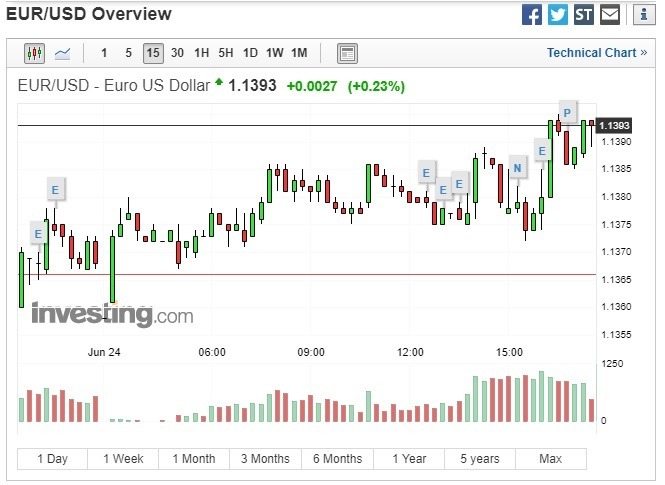Set interval to 5 minutes

click(x=129, y=53)
